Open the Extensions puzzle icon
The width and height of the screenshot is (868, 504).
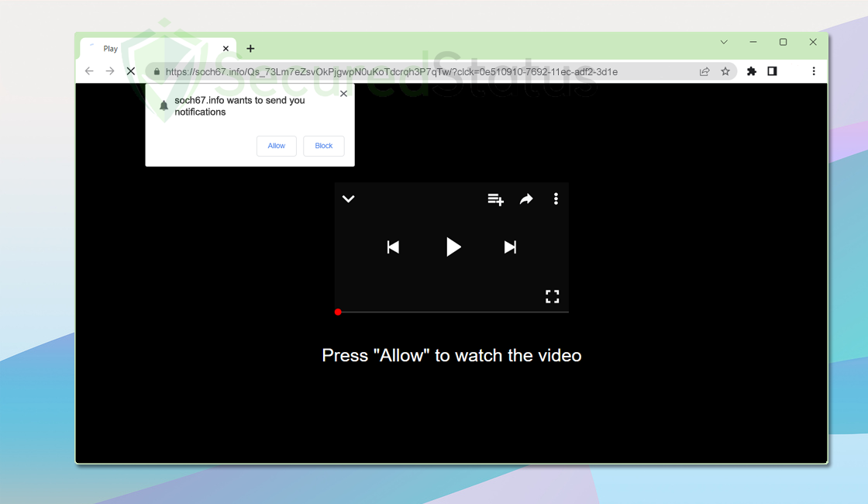751,71
